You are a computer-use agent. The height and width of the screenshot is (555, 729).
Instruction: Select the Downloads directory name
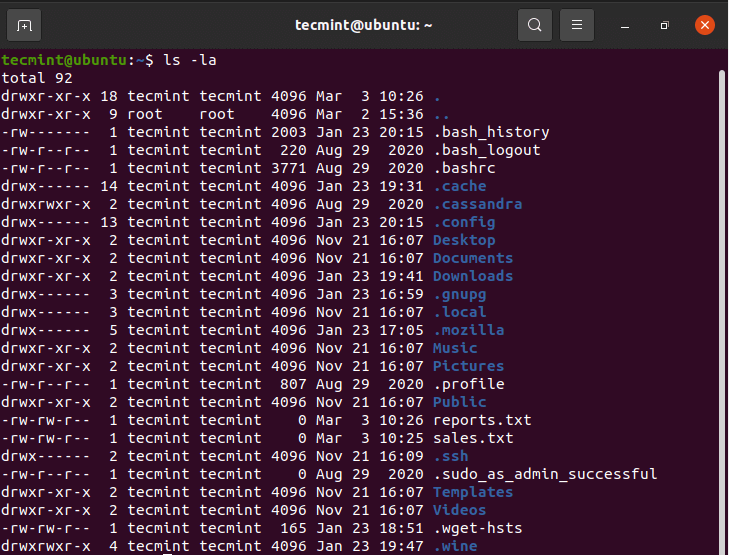[x=473, y=276]
